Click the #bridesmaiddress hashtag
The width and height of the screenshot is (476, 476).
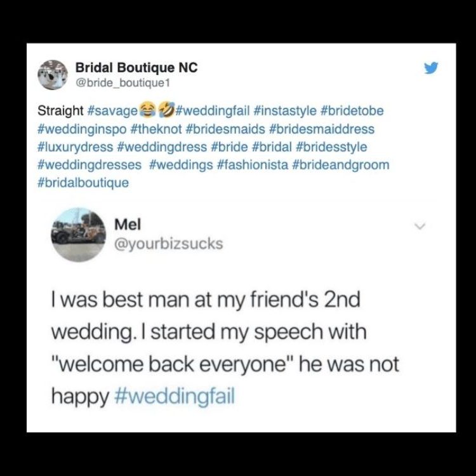pos(322,129)
